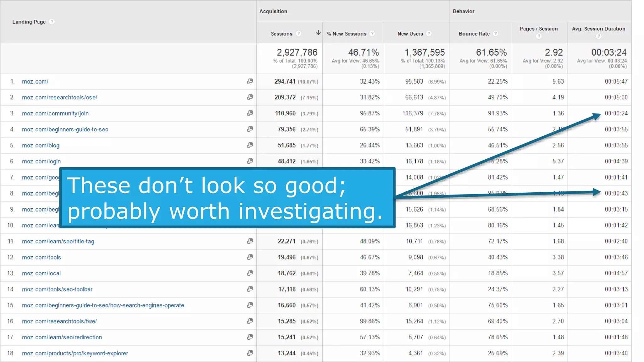This screenshot has height=362, width=644.
Task: Show help for Landing Page dimension
Action: pos(52,22)
